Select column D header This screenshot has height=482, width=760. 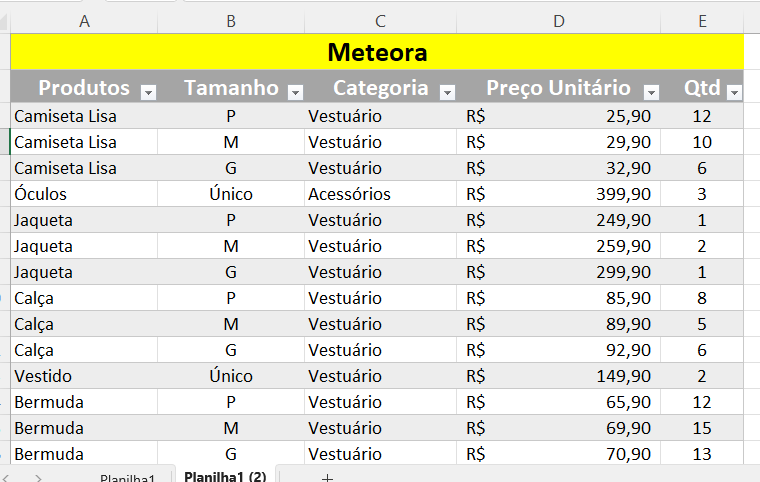pos(559,21)
